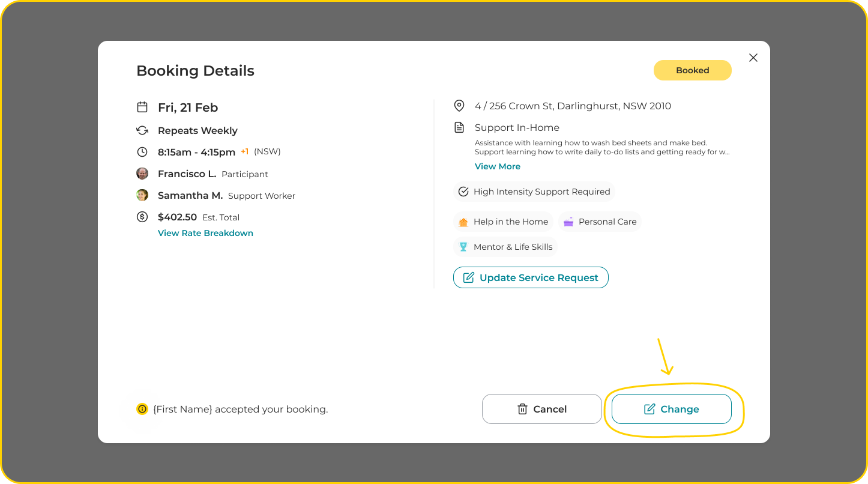
Task: Click the High Intensity Support Required chip
Action: pos(534,192)
